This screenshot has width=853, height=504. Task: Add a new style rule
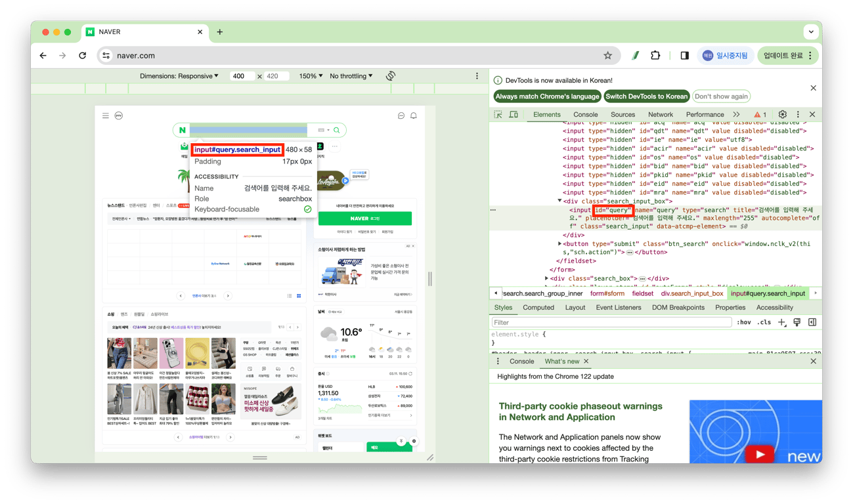(781, 322)
